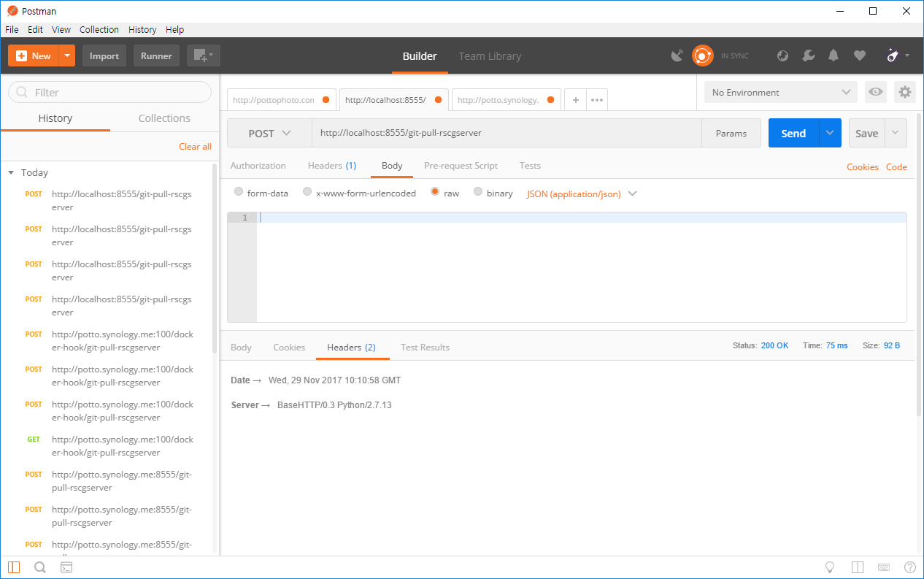Viewport: 924px width, 579px height.
Task: Open JSON (application/json) type dropdown
Action: coord(582,193)
